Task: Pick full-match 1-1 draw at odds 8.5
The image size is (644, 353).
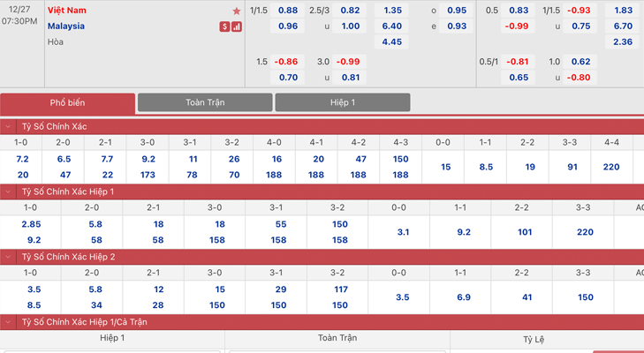Action: [x=486, y=167]
